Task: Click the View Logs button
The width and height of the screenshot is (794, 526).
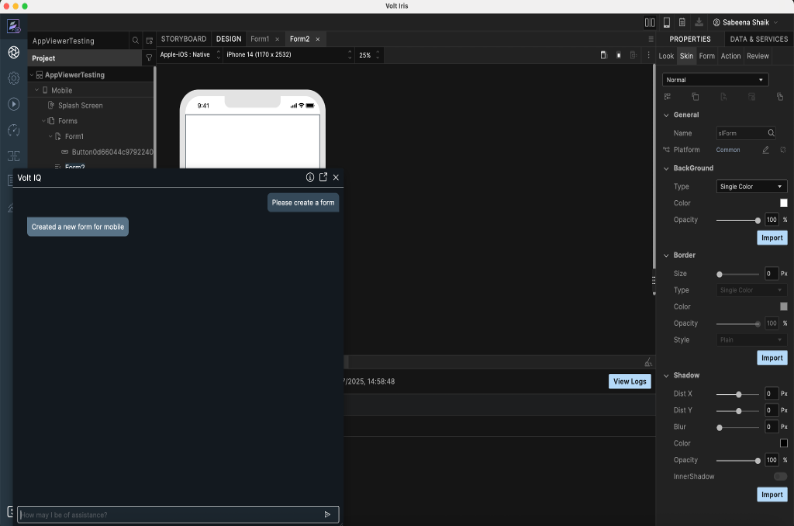Action: (629, 381)
